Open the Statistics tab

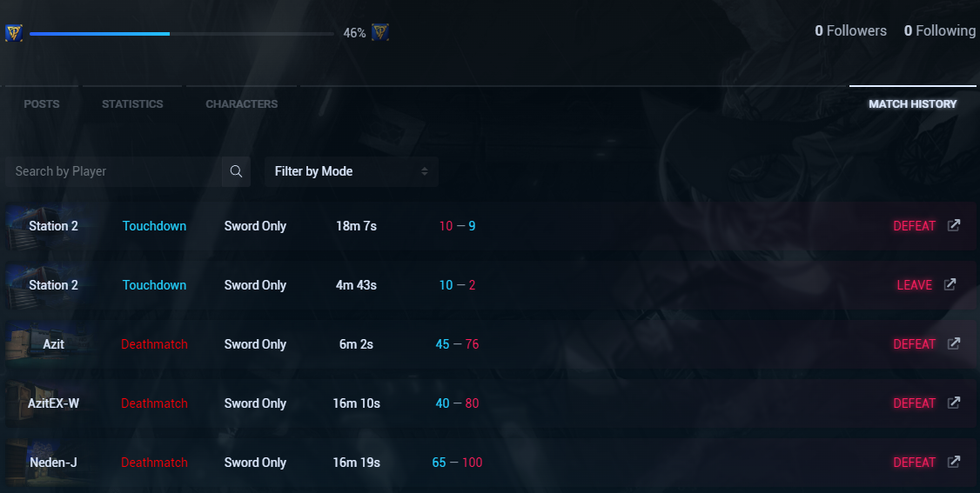pyautogui.click(x=132, y=104)
